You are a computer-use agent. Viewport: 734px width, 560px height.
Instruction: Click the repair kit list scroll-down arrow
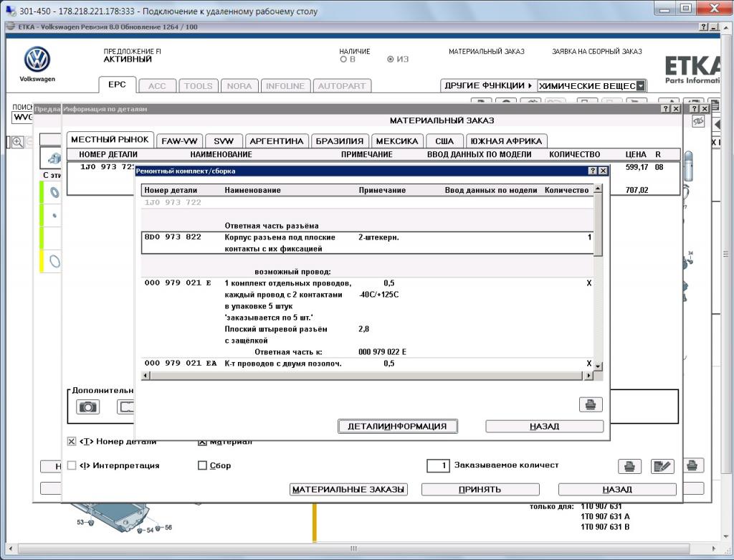click(598, 366)
